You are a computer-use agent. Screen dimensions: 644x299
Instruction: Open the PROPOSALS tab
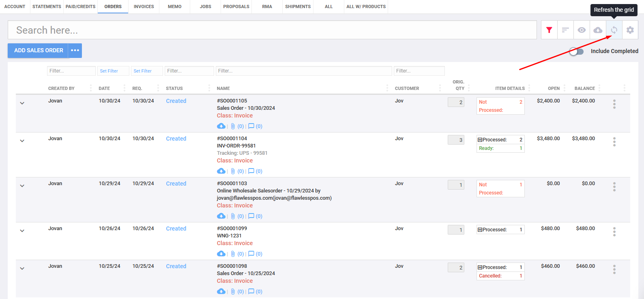pyautogui.click(x=236, y=6)
